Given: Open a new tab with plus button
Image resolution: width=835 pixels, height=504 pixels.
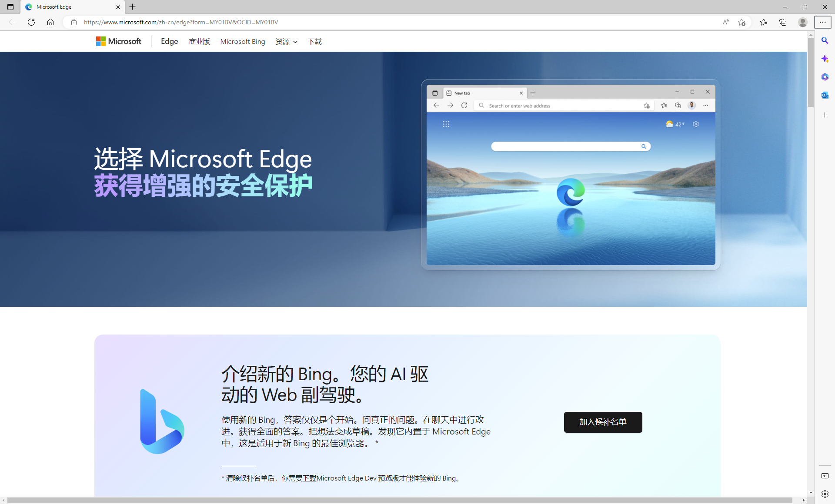Looking at the screenshot, I should (133, 7).
